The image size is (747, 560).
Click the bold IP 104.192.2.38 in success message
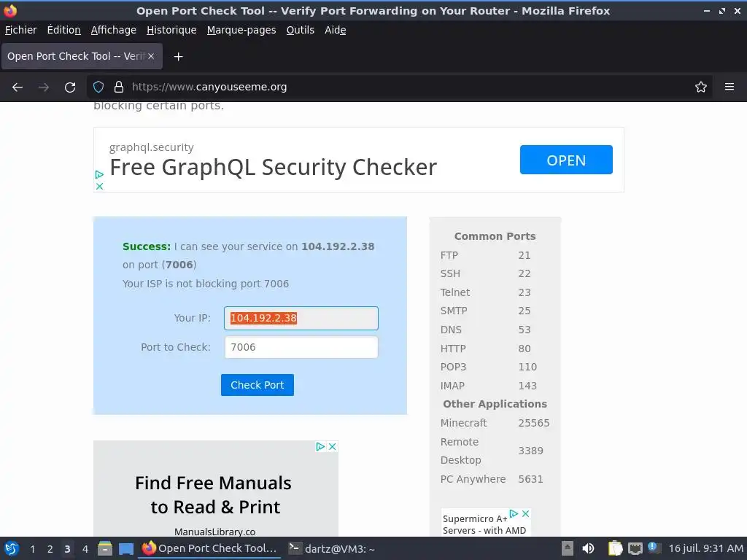tap(338, 246)
